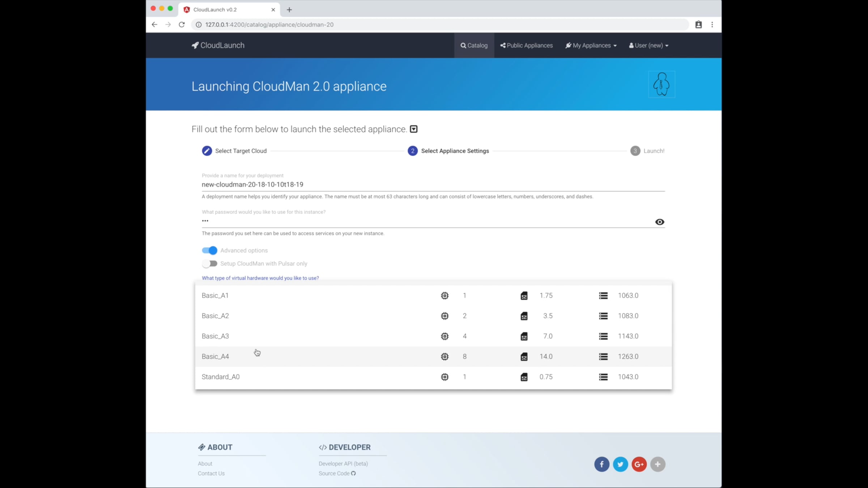Viewport: 868px width, 488px height.
Task: Select the CloudLaunch v0.2 browser tab
Action: tap(229, 10)
